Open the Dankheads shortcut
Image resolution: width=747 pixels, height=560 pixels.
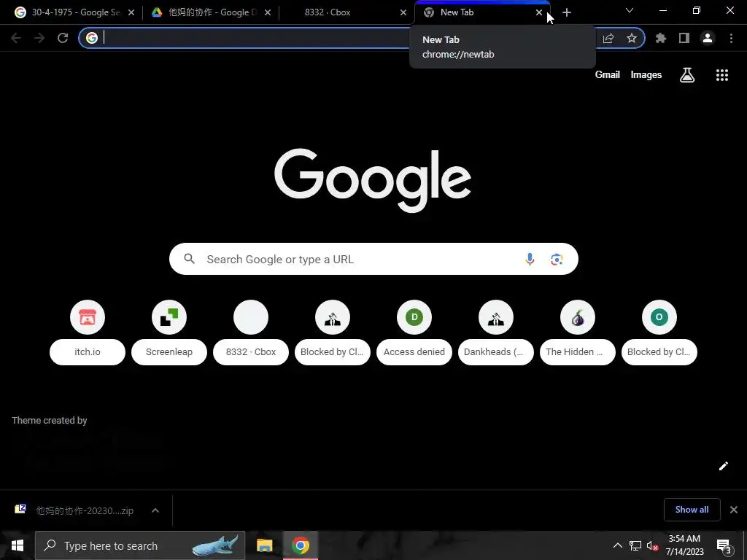coord(496,332)
